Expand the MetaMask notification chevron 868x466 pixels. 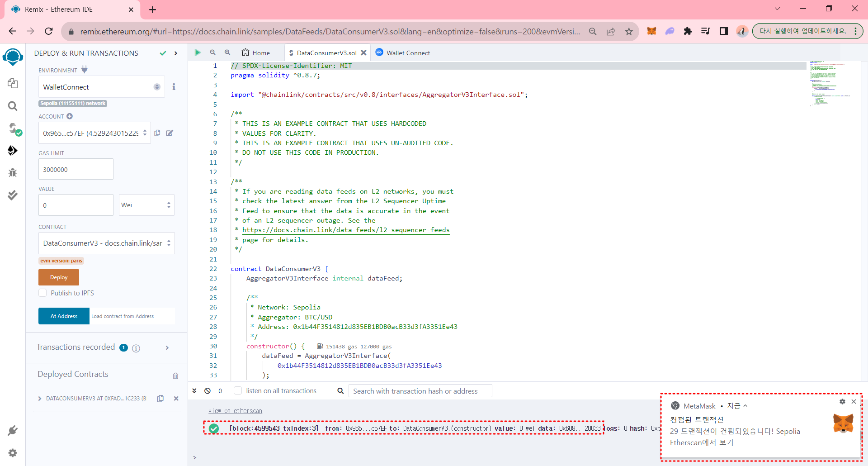745,406
